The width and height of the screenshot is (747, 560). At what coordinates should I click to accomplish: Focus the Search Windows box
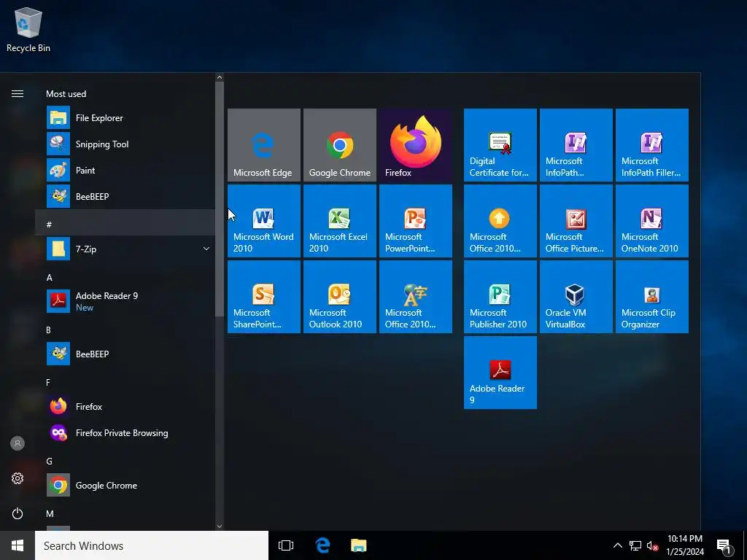152,545
